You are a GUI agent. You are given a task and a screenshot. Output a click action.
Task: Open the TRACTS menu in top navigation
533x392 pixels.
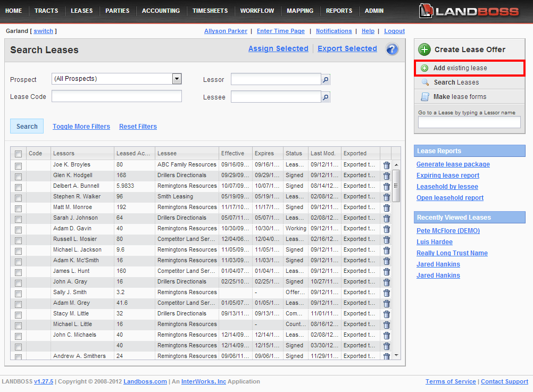46,11
